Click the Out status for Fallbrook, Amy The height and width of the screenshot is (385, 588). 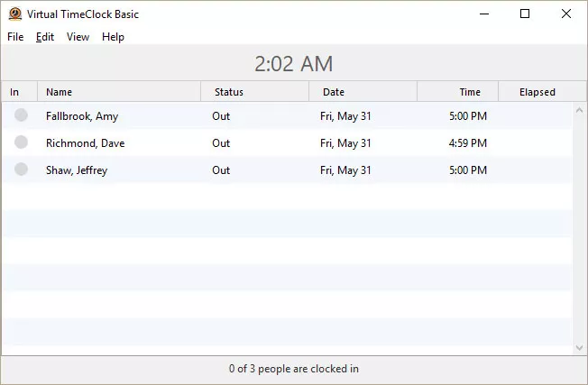click(221, 116)
